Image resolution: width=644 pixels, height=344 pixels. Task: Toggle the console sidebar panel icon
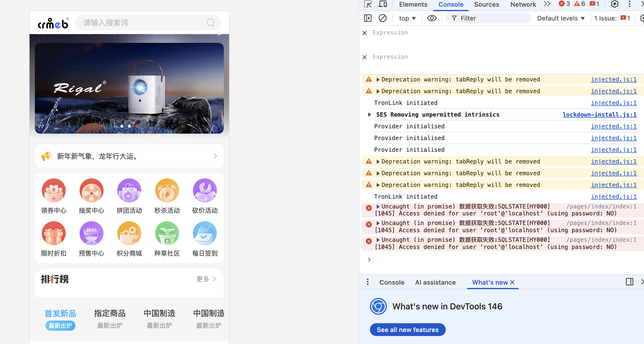pyautogui.click(x=368, y=18)
